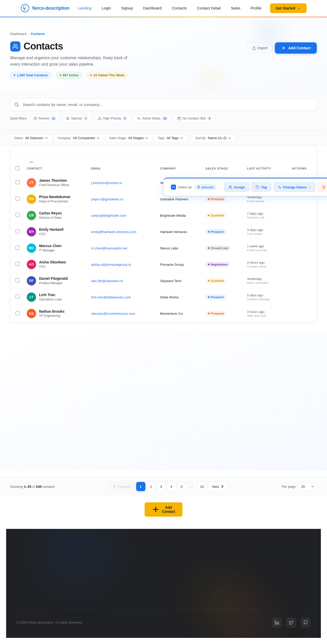Apply the Starred quick filter

click(77, 118)
